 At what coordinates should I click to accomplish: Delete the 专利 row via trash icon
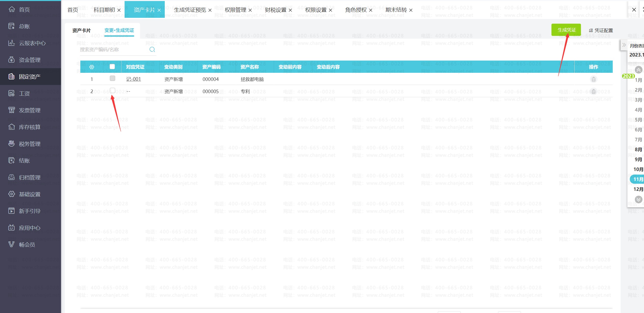593,91
